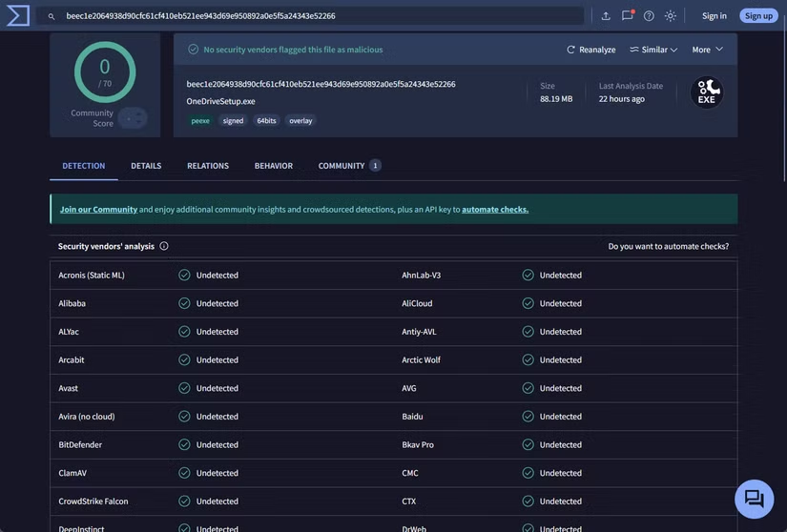The image size is (787, 532).
Task: Open notifications flag icon with red dot
Action: click(x=627, y=15)
